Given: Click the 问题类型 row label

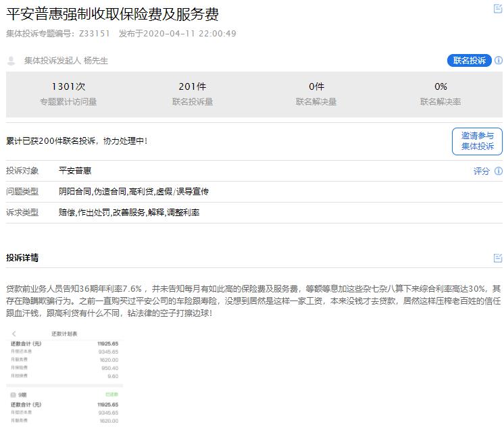Looking at the screenshot, I should [x=22, y=192].
